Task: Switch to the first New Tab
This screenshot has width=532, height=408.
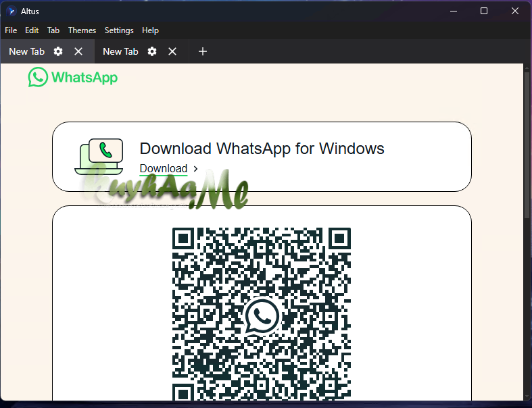Action: (27, 51)
